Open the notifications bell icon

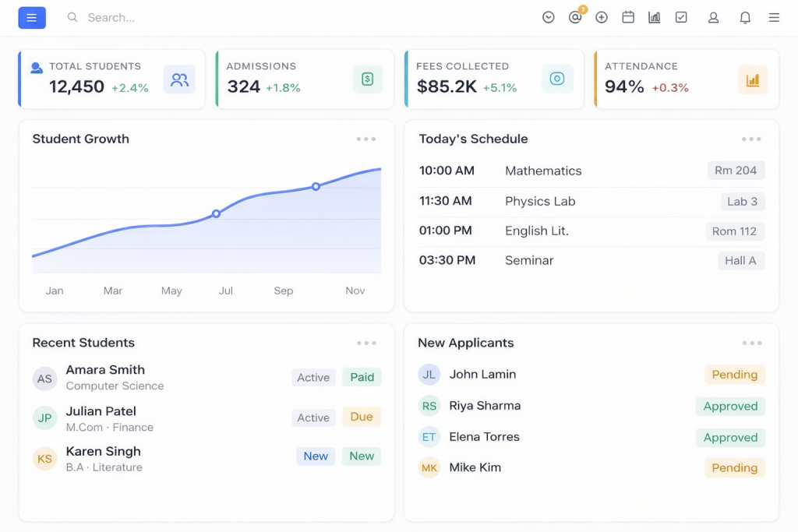745,17
